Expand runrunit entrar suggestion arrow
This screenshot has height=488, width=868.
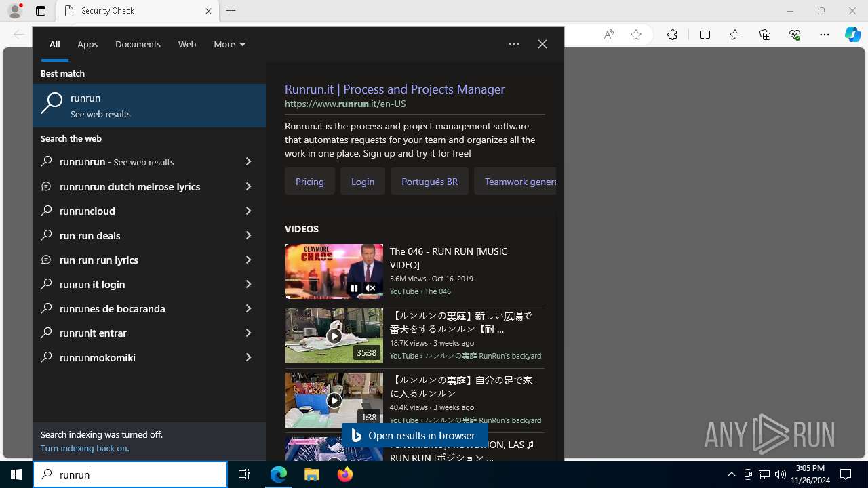click(x=248, y=333)
